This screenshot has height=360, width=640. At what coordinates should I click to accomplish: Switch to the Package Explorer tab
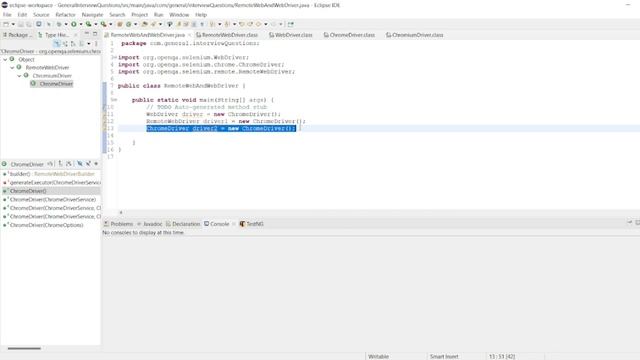coord(17,35)
